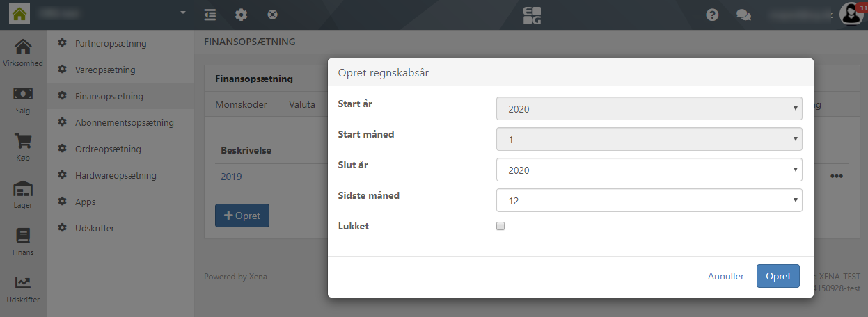Open settings gear in top bar
The image size is (868, 317).
pyautogui.click(x=241, y=15)
